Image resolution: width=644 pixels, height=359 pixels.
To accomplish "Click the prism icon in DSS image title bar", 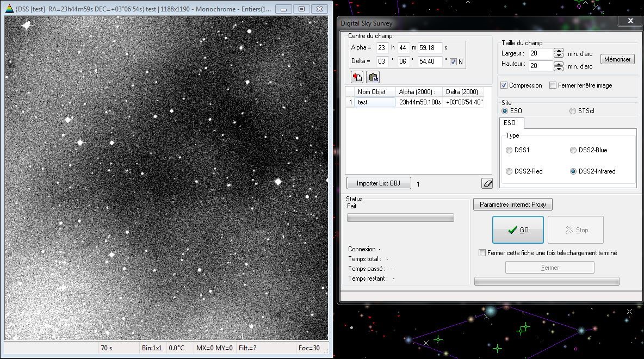I will click(9, 9).
